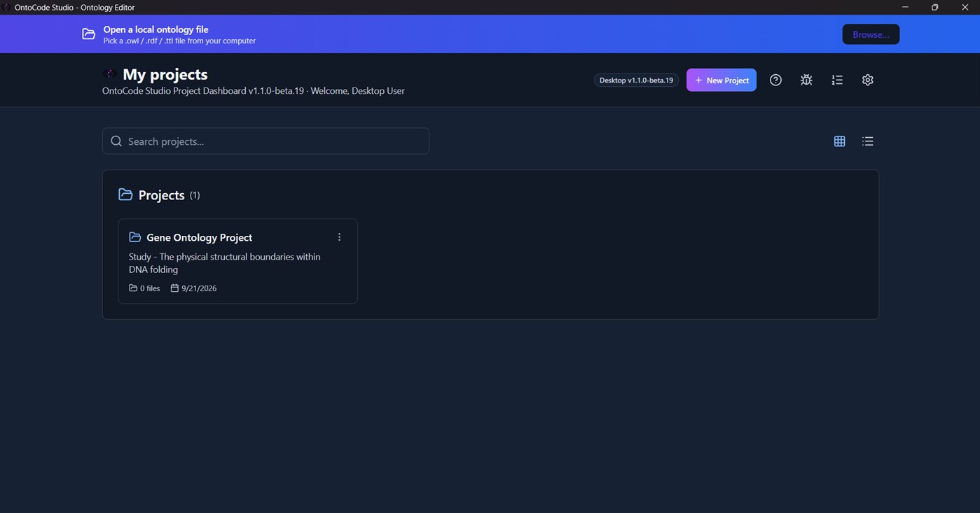
Task: Click the bug report icon
Action: click(806, 80)
